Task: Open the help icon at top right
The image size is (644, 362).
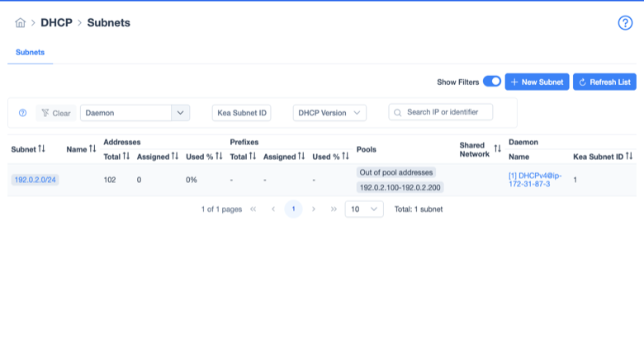Action: [625, 23]
